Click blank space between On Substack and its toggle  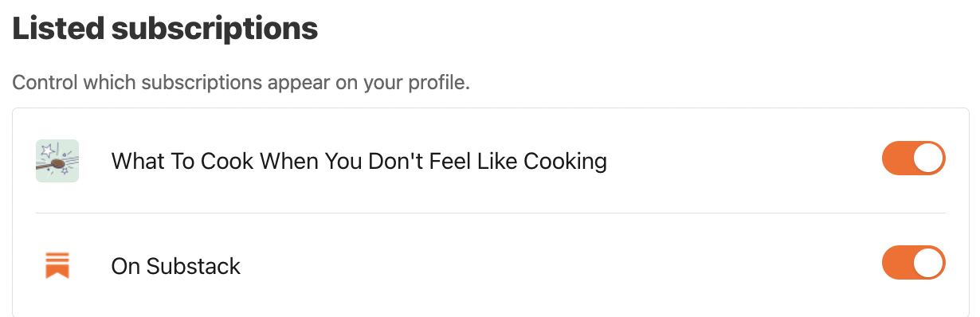point(558,265)
